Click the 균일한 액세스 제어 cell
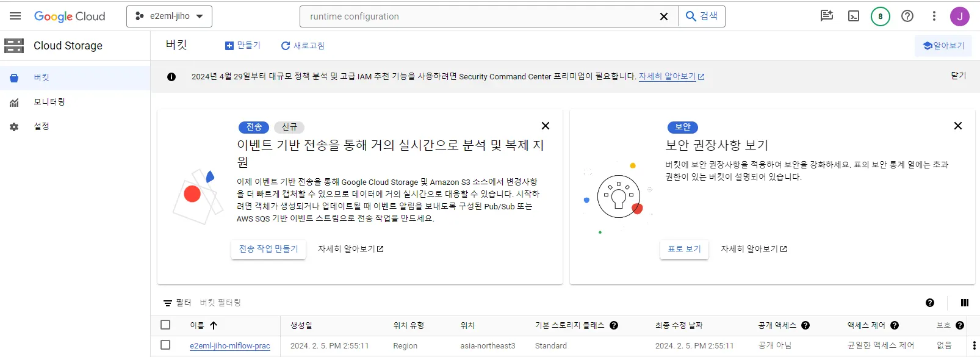 881,345
